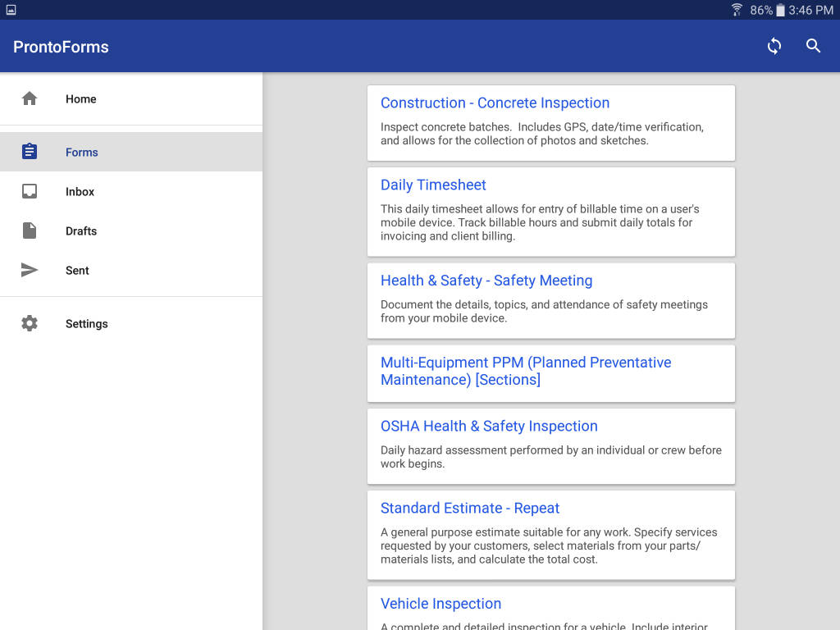
Task: Tap the sync refresh icon
Action: point(774,46)
